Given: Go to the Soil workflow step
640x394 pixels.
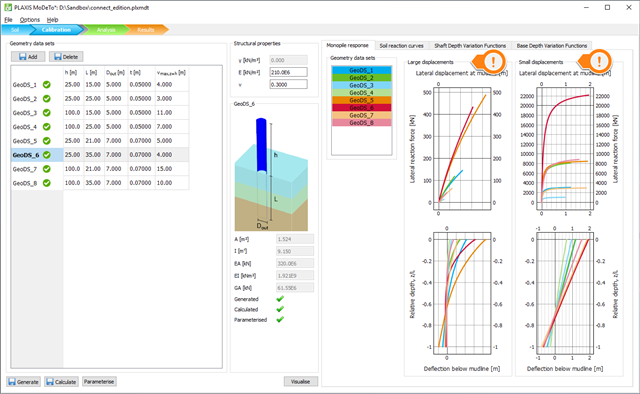Looking at the screenshot, I should 15,30.
